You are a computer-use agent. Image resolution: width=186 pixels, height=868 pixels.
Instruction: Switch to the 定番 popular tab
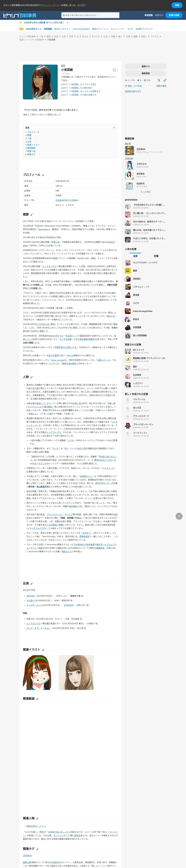click(156, 256)
